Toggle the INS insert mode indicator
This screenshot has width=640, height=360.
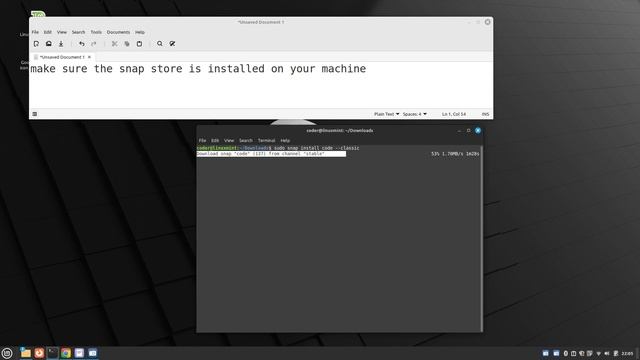(485, 114)
